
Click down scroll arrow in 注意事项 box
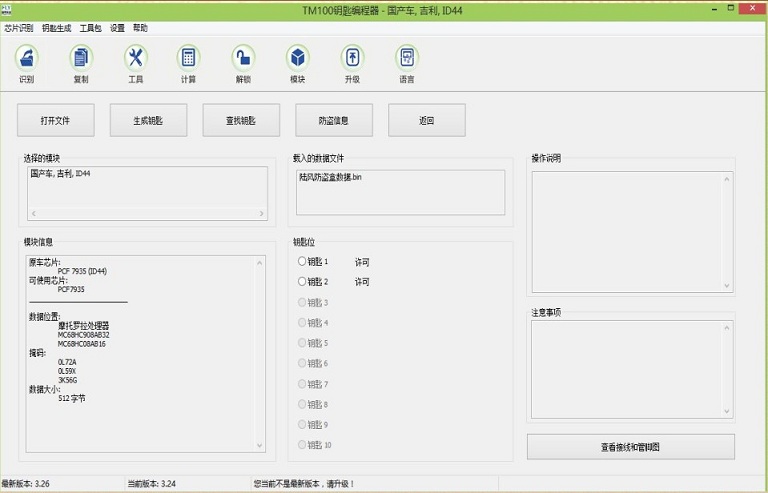[x=727, y=411]
